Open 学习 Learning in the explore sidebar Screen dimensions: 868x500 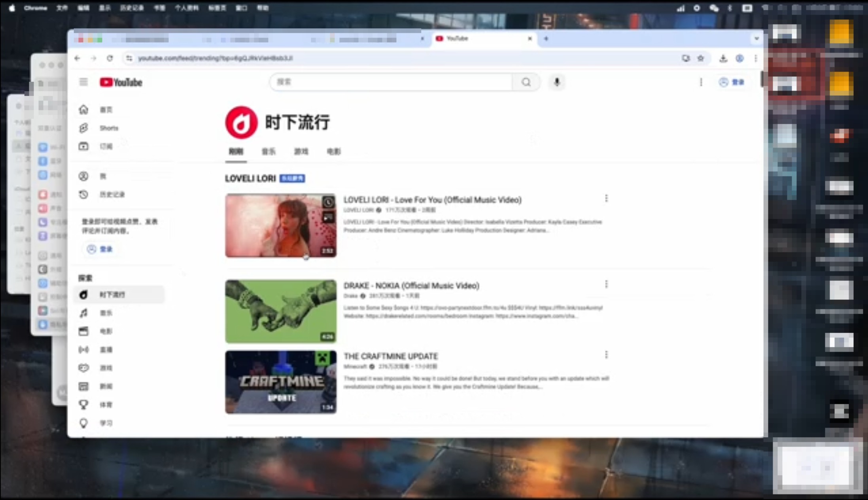point(119,423)
